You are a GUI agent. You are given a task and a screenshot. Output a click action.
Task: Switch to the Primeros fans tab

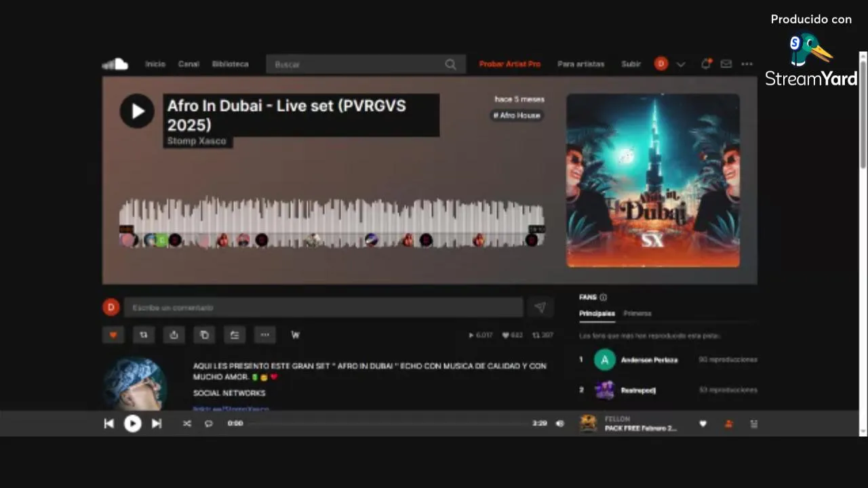coord(637,313)
